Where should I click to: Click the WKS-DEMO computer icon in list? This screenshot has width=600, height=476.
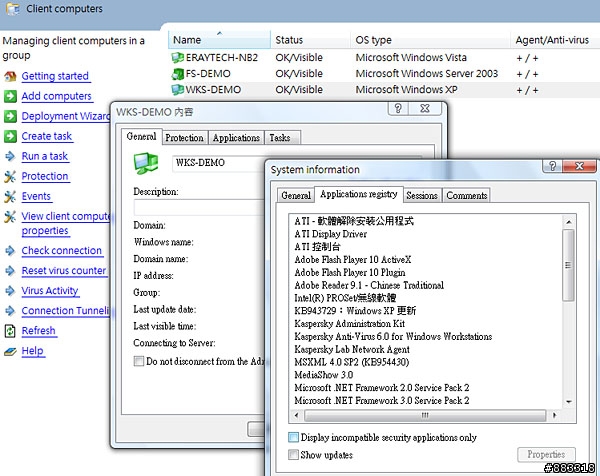coord(178,90)
